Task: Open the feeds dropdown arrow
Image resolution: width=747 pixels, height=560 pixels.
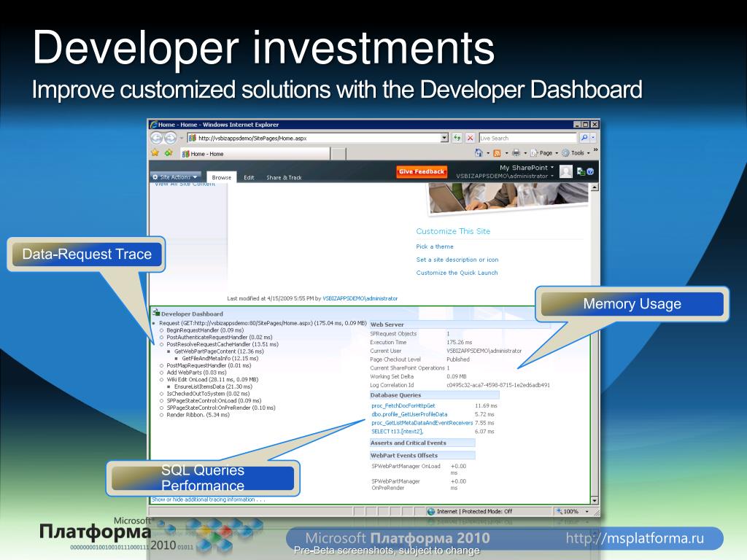Action: tap(506, 153)
